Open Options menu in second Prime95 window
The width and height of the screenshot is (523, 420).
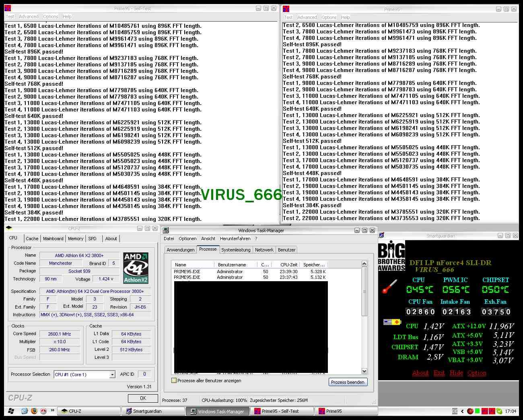[329, 17]
